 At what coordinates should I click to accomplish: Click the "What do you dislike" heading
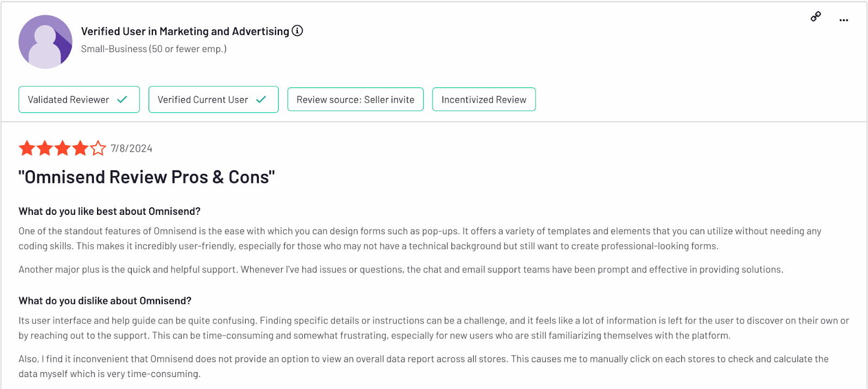(x=105, y=301)
